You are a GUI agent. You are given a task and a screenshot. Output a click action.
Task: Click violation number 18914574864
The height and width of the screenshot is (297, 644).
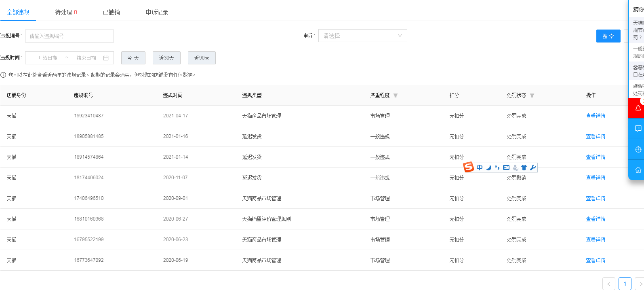point(89,157)
